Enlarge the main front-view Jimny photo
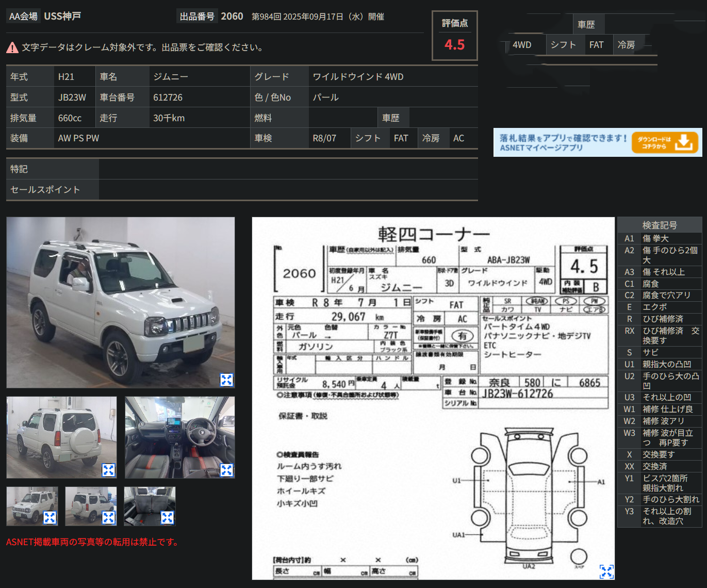Image resolution: width=707 pixels, height=588 pixels. (226, 380)
